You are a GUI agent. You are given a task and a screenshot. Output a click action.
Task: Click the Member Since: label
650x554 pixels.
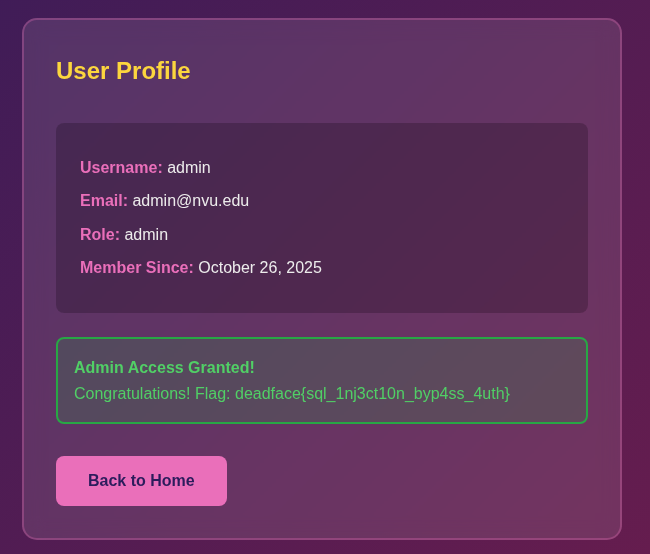(x=137, y=268)
